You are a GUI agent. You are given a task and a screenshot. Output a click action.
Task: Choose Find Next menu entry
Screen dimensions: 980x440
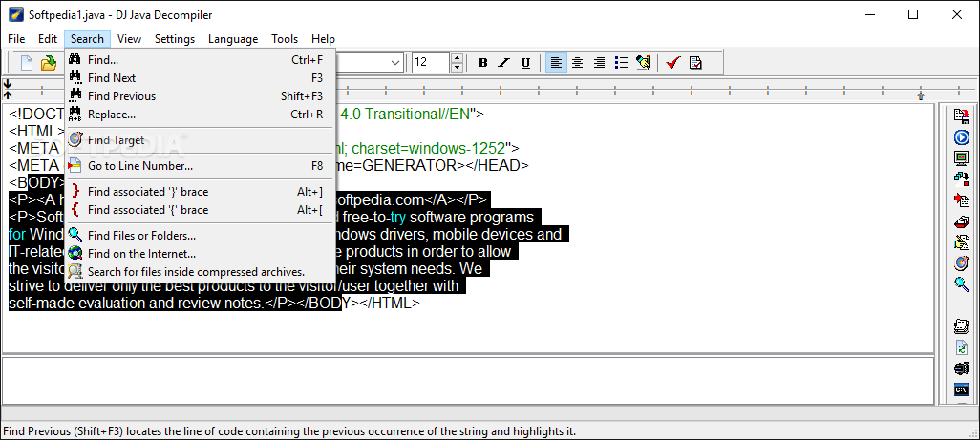(200, 78)
